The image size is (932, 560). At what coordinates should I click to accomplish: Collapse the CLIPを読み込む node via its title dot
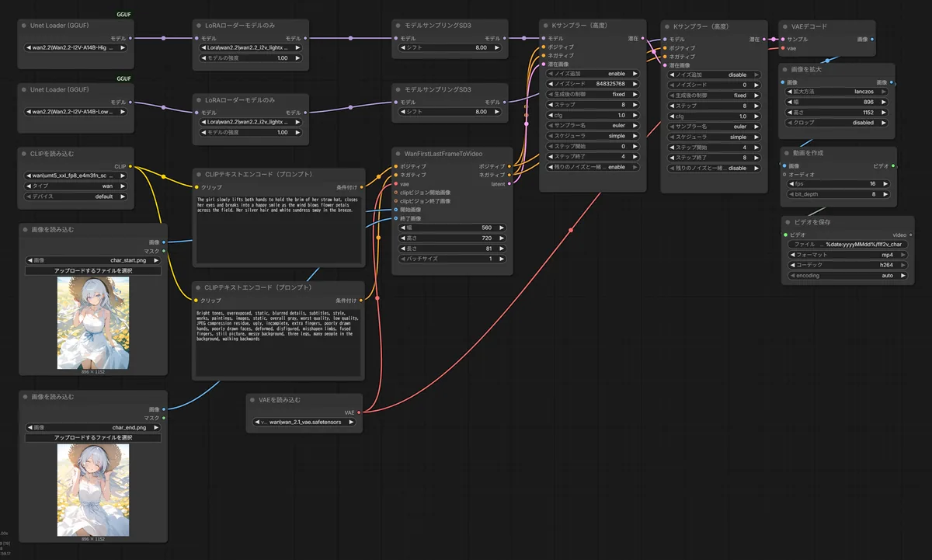tap(25, 154)
